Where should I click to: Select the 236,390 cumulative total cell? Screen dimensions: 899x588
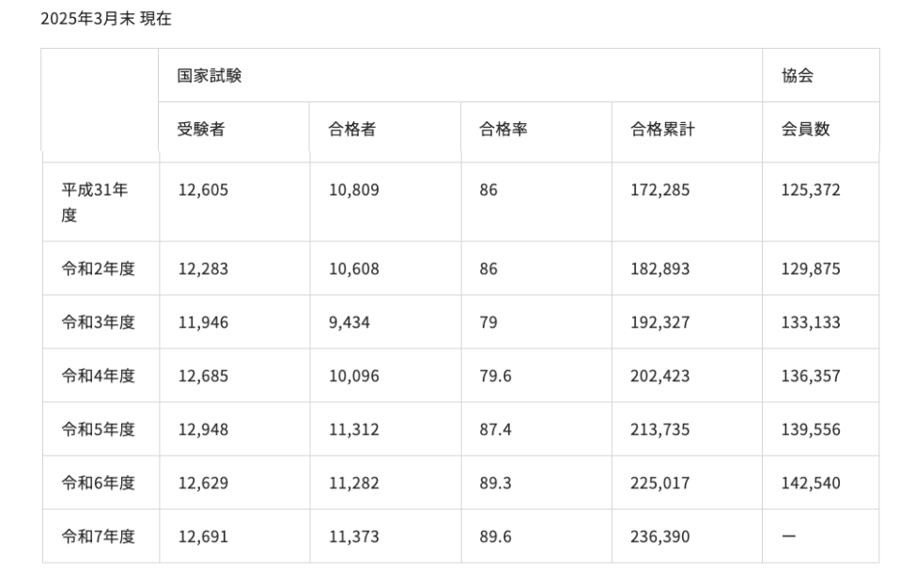click(x=659, y=536)
